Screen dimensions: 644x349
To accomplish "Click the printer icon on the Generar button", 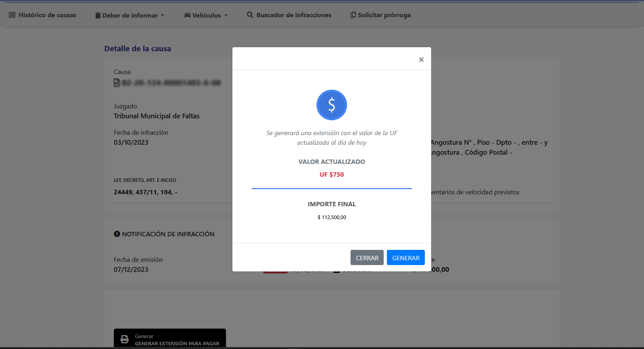I will [125, 339].
